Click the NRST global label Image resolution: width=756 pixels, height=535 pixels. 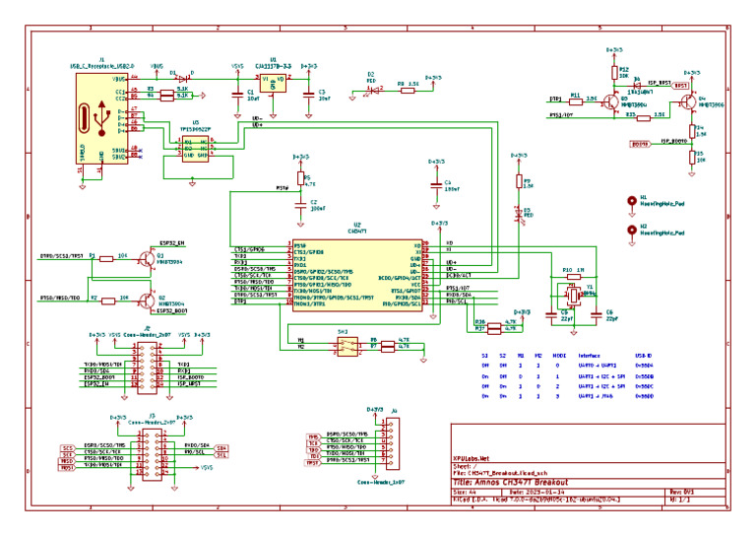pos(680,86)
